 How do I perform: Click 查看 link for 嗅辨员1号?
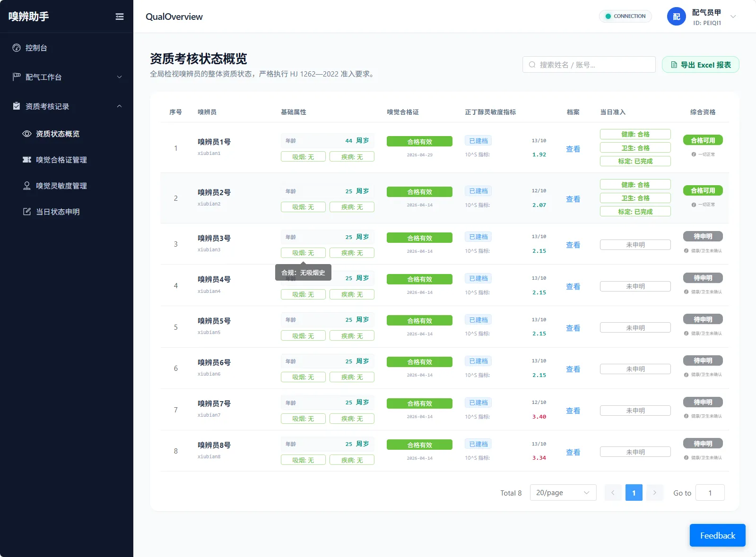[x=573, y=149]
